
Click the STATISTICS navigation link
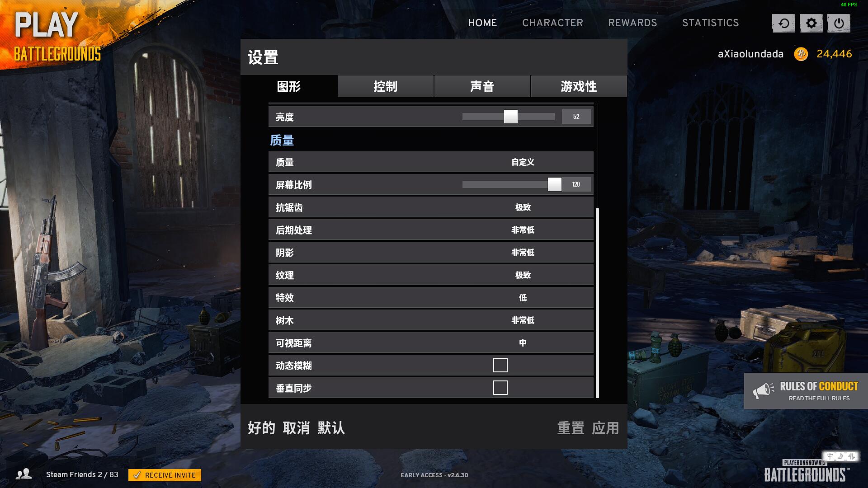coord(711,23)
